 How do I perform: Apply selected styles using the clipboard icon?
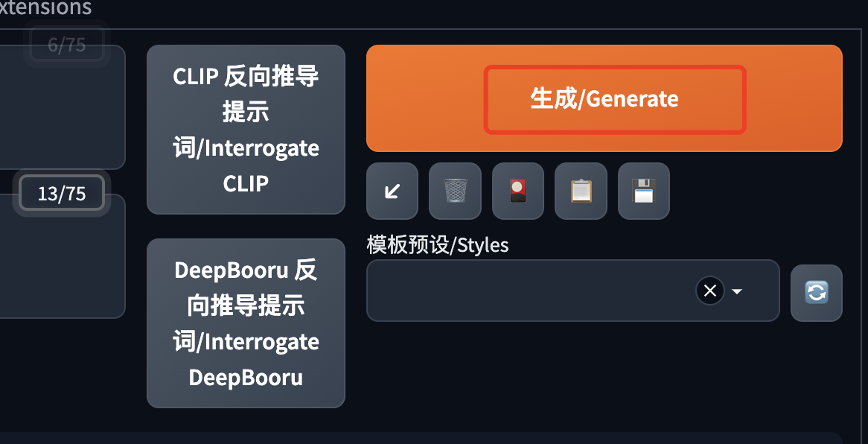coord(581,191)
